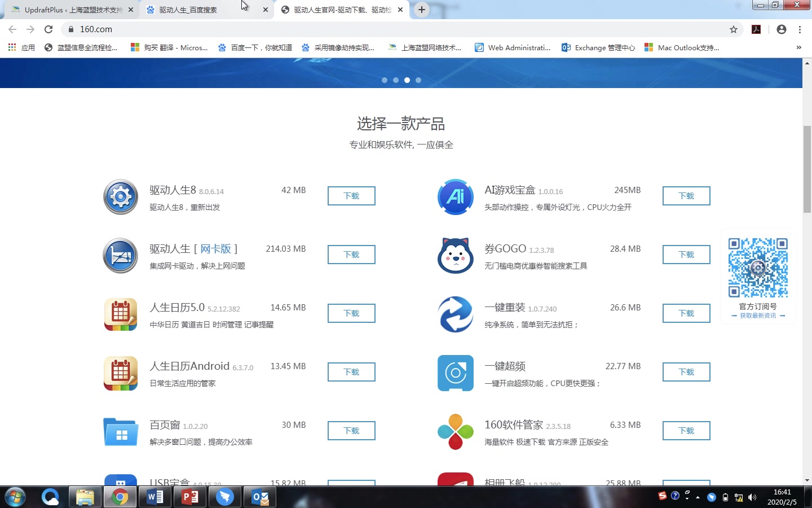Select the first banner carousel dot
This screenshot has width=812, height=508.
click(385, 80)
